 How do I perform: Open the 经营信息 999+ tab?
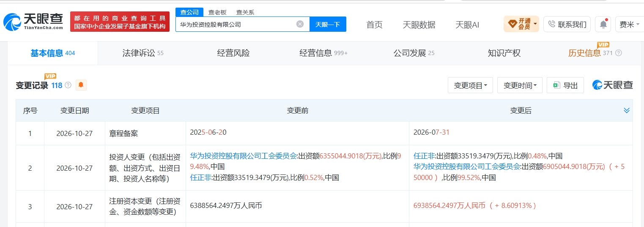click(323, 53)
